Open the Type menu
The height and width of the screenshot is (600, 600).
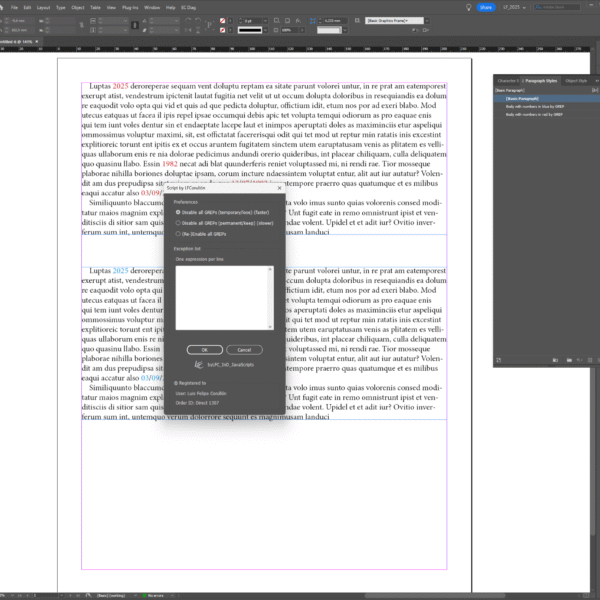click(x=60, y=8)
